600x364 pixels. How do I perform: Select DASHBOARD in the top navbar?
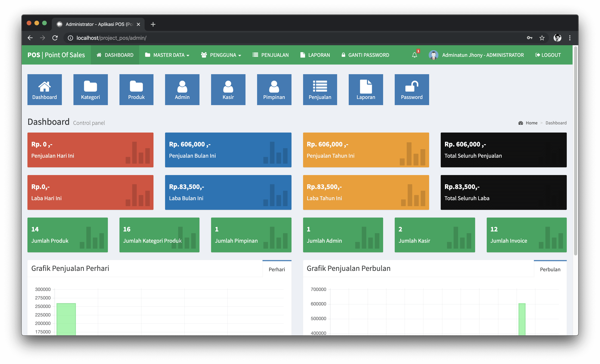[x=115, y=55]
